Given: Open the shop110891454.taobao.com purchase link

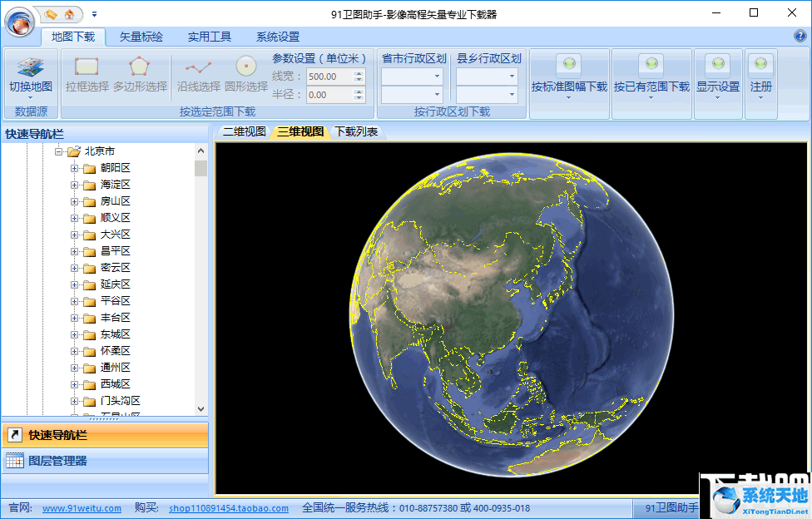Looking at the screenshot, I should click(x=228, y=508).
